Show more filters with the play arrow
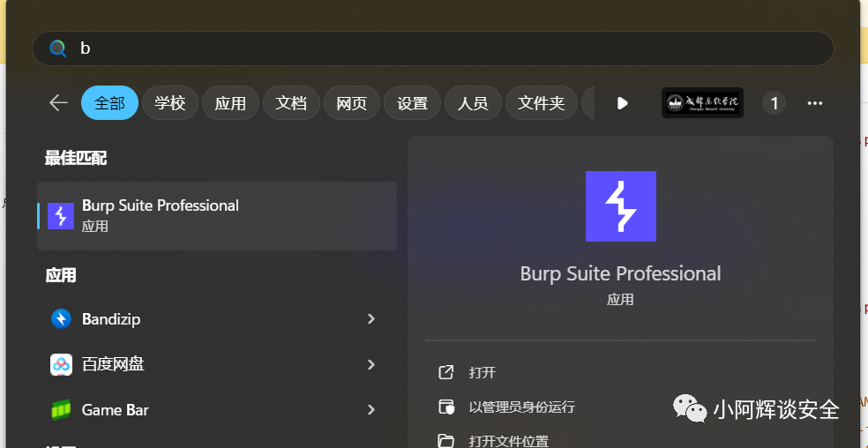868x448 pixels. [622, 103]
